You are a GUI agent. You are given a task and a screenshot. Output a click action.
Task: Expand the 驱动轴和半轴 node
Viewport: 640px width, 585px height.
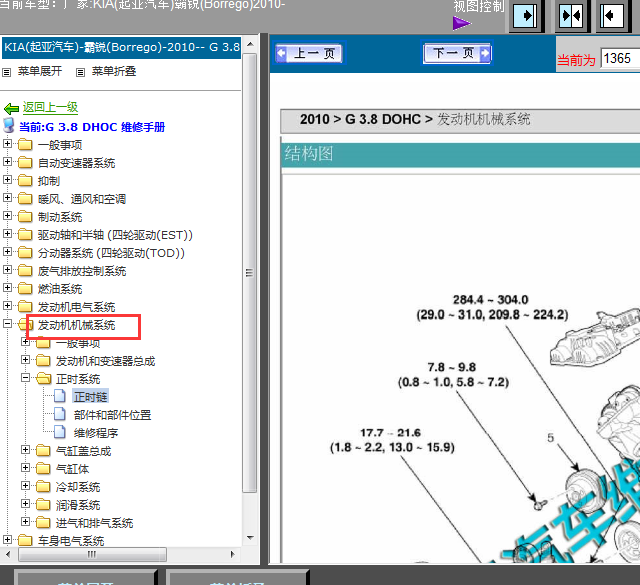pos(7,234)
